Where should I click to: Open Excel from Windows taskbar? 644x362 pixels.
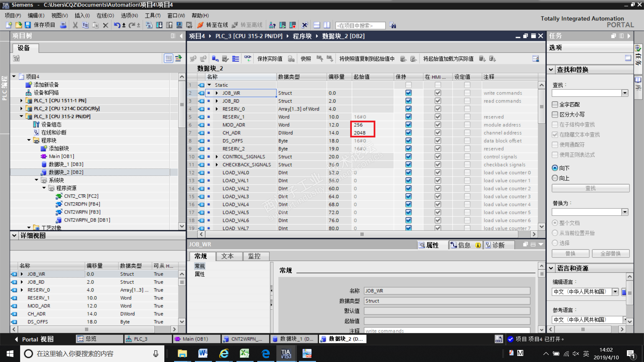(244, 353)
